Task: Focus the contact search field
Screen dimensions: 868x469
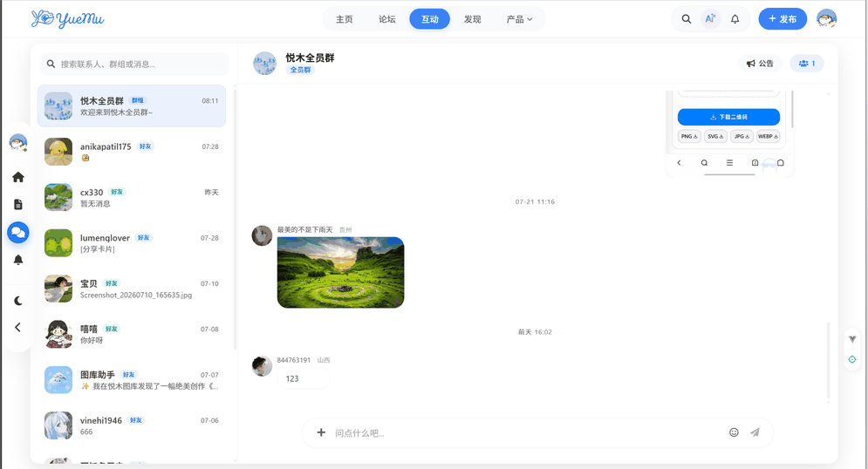Action: coord(134,65)
